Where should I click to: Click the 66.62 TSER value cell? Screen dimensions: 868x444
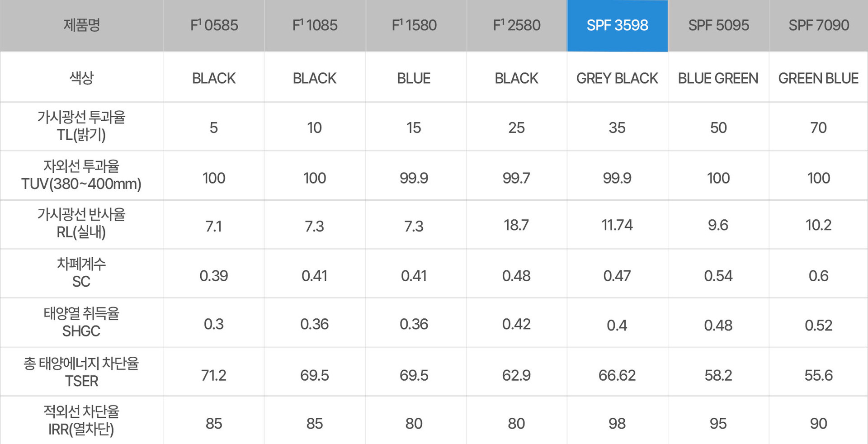pyautogui.click(x=617, y=375)
